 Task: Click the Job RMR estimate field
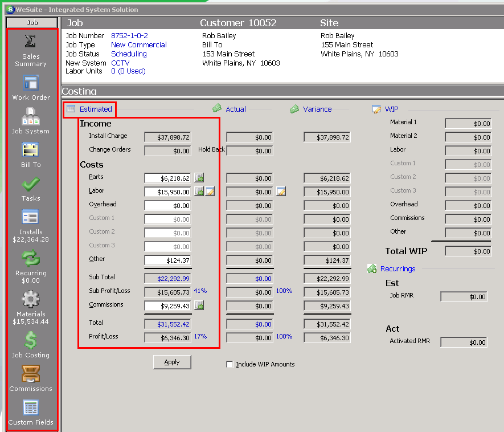tap(464, 297)
